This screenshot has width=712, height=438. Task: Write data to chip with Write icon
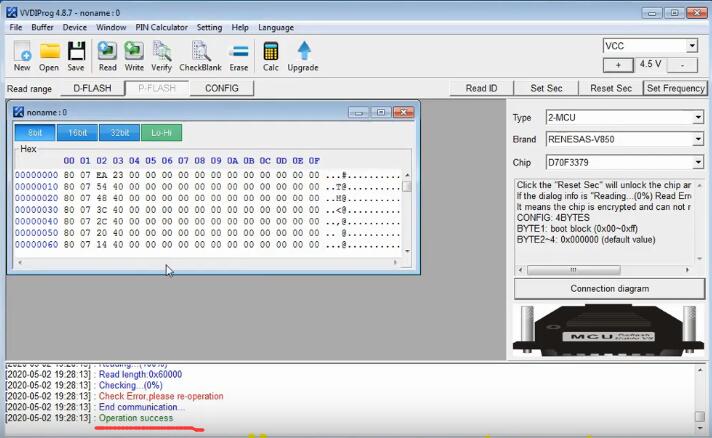click(x=134, y=56)
